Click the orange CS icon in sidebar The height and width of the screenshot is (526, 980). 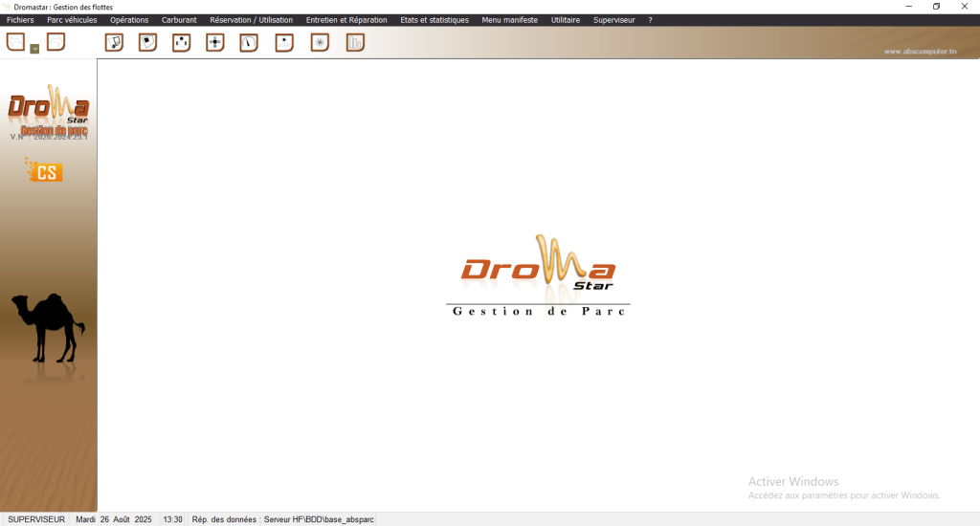[45, 172]
